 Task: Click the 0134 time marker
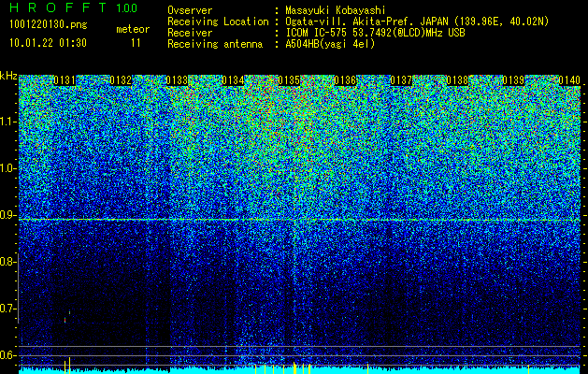tap(233, 80)
